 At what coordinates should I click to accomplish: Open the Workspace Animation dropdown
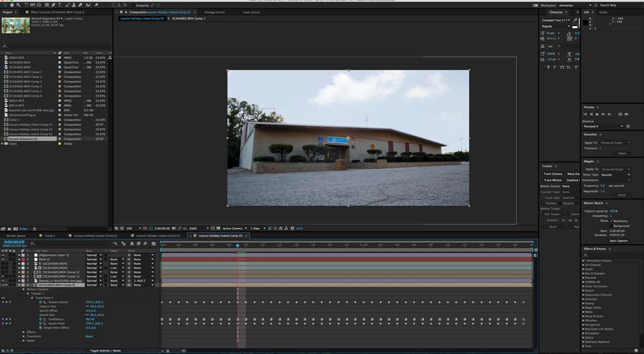pos(575,5)
